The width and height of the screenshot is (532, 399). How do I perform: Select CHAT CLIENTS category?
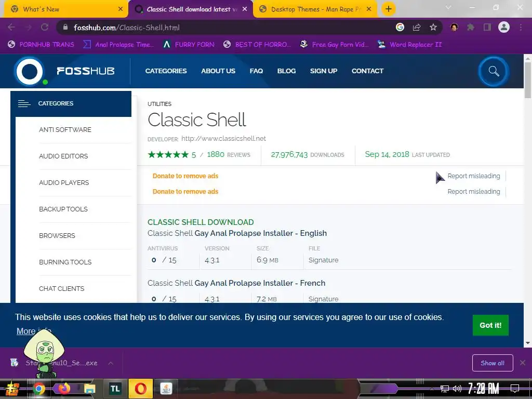(61, 288)
